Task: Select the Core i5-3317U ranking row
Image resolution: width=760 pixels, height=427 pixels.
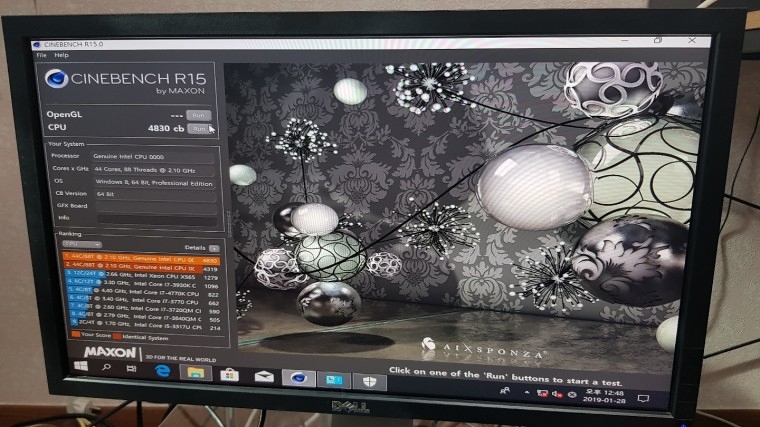Action: 146,326
